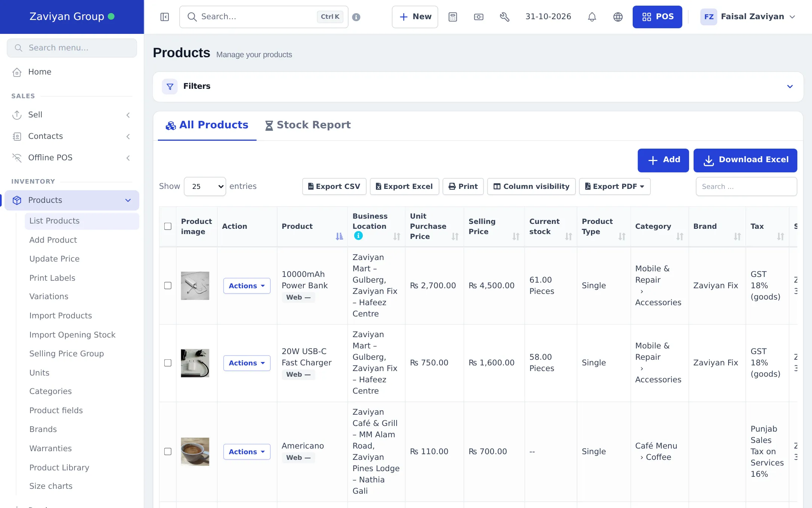
Task: Open Actions dropdown for Power Bank
Action: click(x=247, y=286)
